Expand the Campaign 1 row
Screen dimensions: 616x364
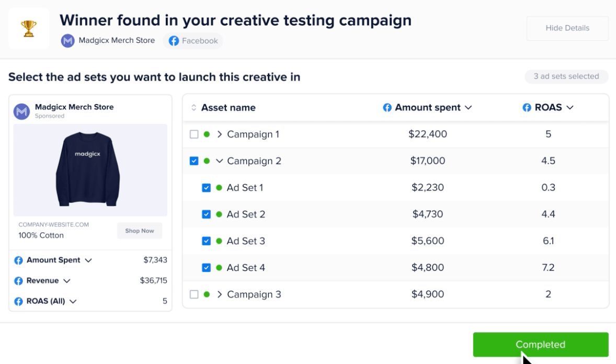coord(220,134)
